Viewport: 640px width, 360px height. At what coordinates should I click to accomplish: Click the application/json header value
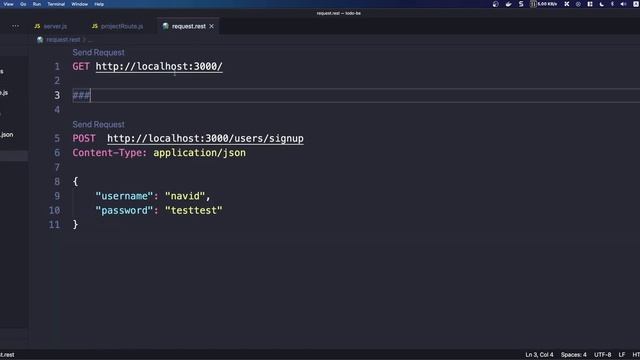pyautogui.click(x=200, y=153)
